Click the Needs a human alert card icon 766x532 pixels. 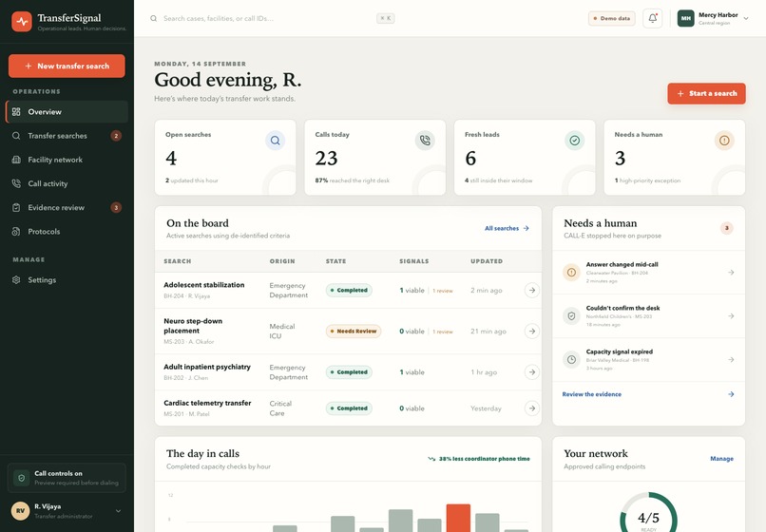point(724,141)
